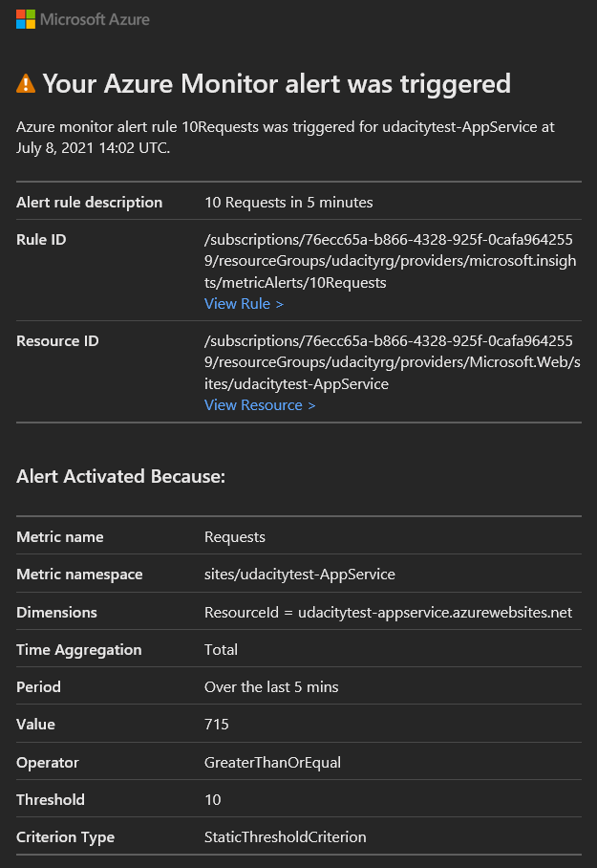Click the Dimensions label

click(56, 612)
